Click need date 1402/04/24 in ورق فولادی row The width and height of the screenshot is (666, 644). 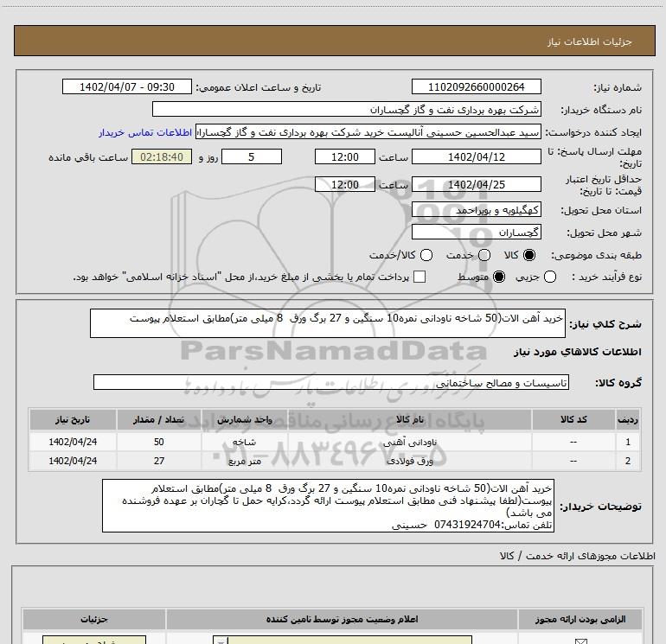tap(73, 461)
